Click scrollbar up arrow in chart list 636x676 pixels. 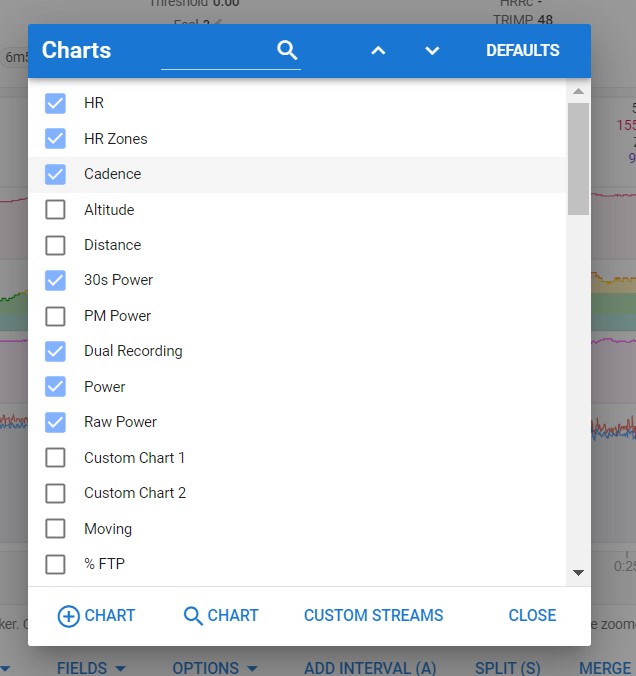578,91
